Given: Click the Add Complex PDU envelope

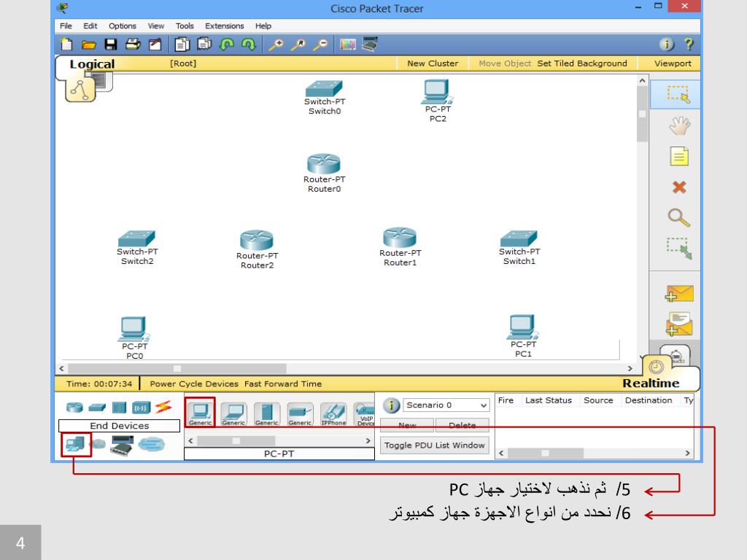Looking at the screenshot, I should coord(679,324).
